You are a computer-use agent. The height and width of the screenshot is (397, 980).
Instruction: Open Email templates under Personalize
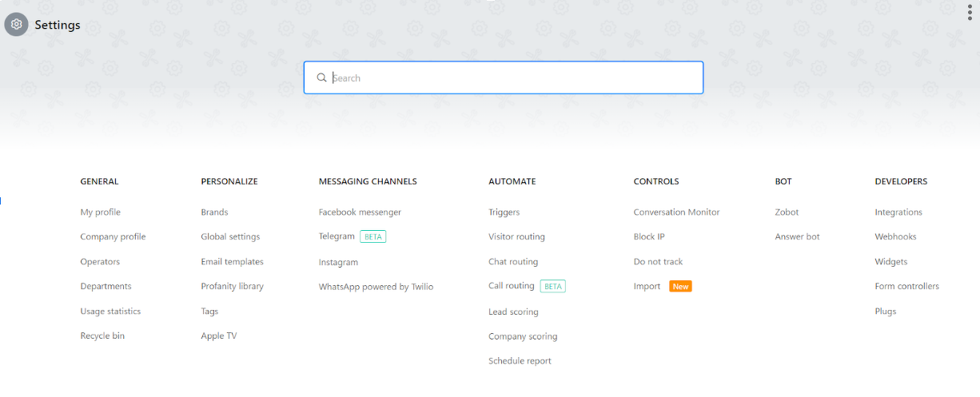pos(232,262)
